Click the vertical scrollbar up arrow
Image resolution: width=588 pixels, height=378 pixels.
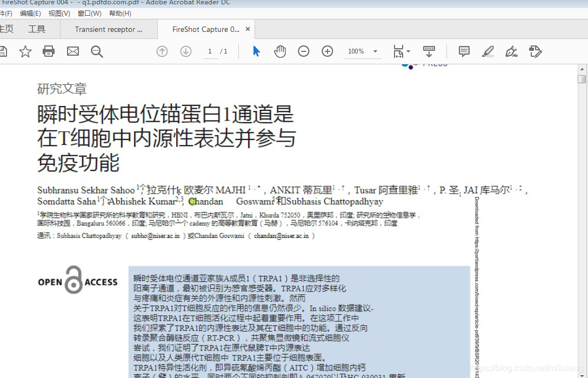tap(582, 69)
